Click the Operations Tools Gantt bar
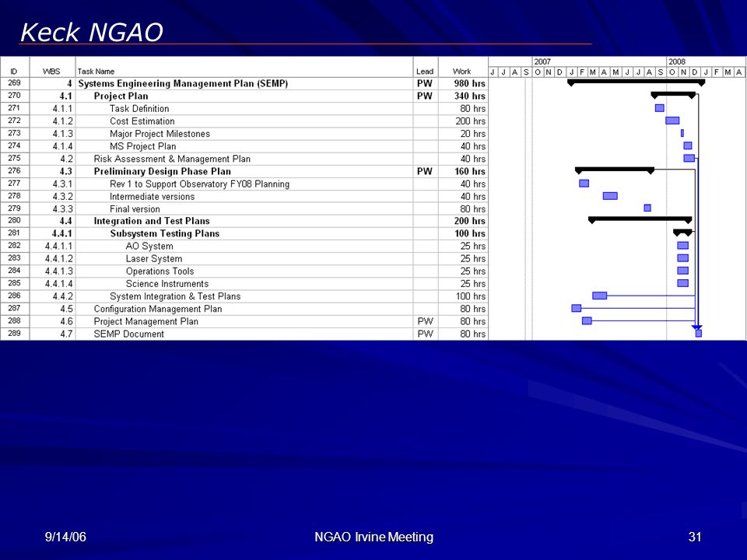 pyautogui.click(x=682, y=271)
